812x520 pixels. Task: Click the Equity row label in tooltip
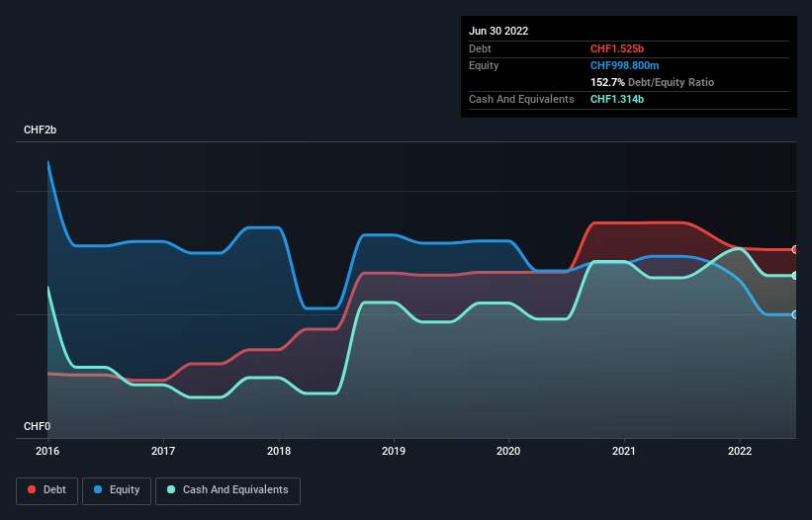(484, 65)
